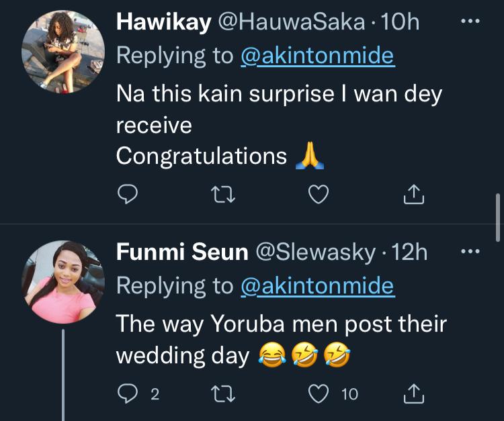Like Hawikay's tweet with the heart
Image resolution: width=504 pixels, height=421 pixels.
click(x=318, y=195)
